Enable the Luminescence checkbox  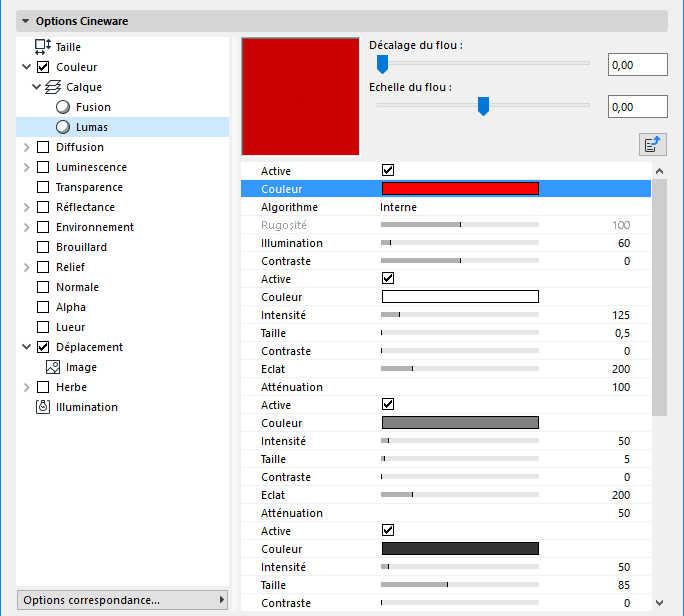43,167
